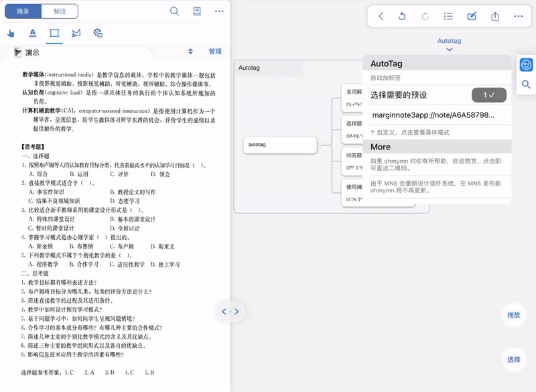Click the 选择题参考答案 line
Image resolution: width=536 pixels, height=392 pixels.
[x=88, y=373]
